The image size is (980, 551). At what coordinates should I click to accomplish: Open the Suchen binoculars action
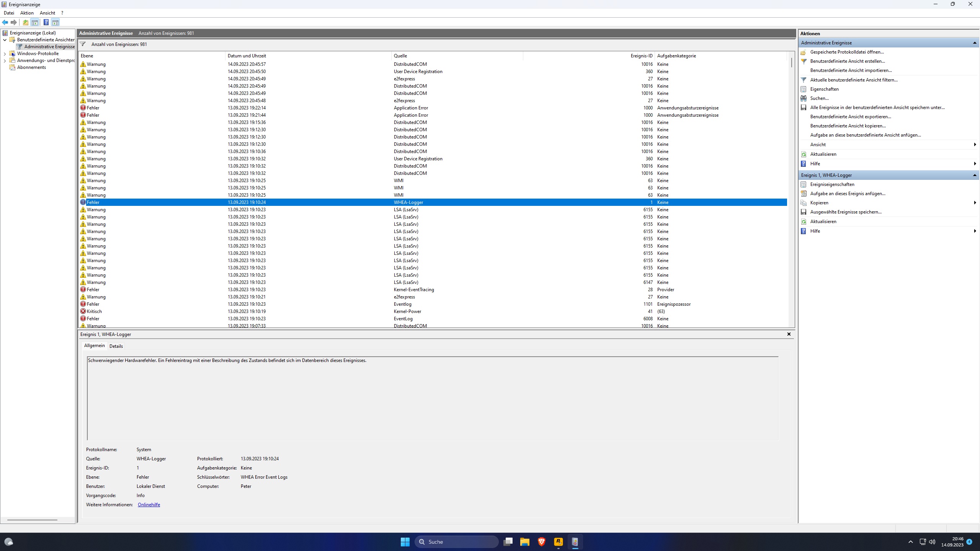point(819,98)
